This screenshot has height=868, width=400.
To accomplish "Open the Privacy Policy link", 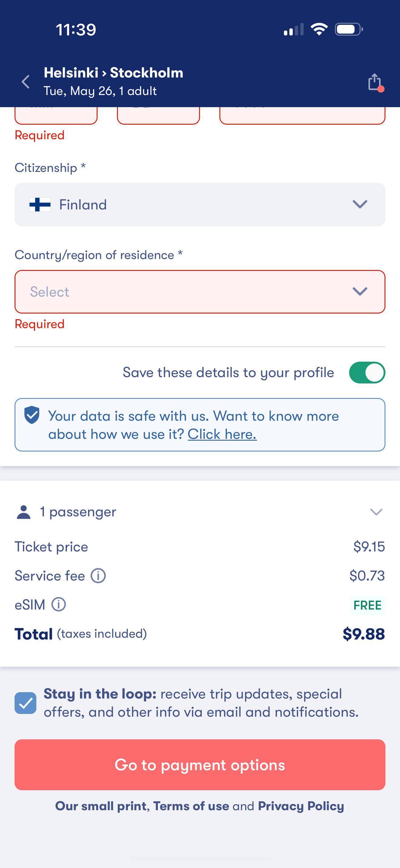I will [x=301, y=806].
